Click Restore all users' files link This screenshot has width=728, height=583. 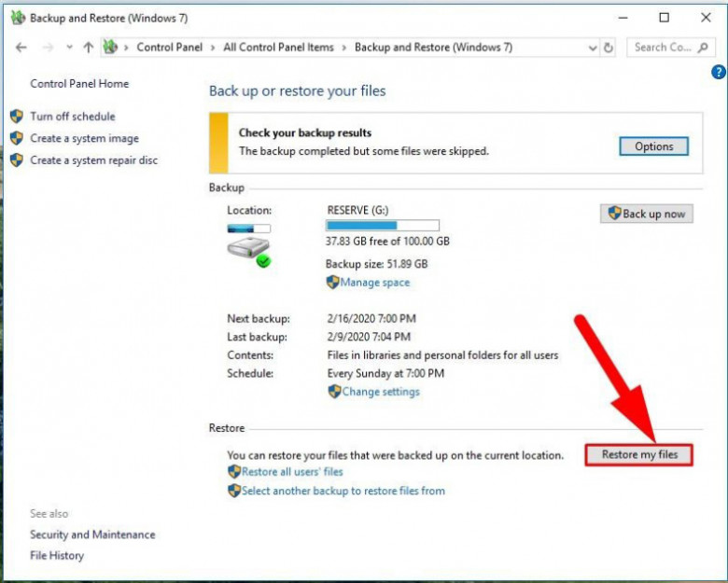point(292,472)
